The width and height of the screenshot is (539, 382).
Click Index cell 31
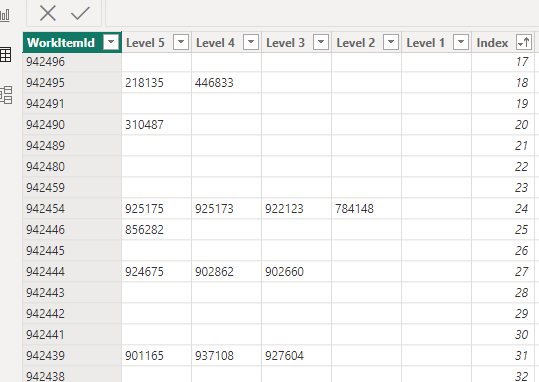pyautogui.click(x=503, y=356)
